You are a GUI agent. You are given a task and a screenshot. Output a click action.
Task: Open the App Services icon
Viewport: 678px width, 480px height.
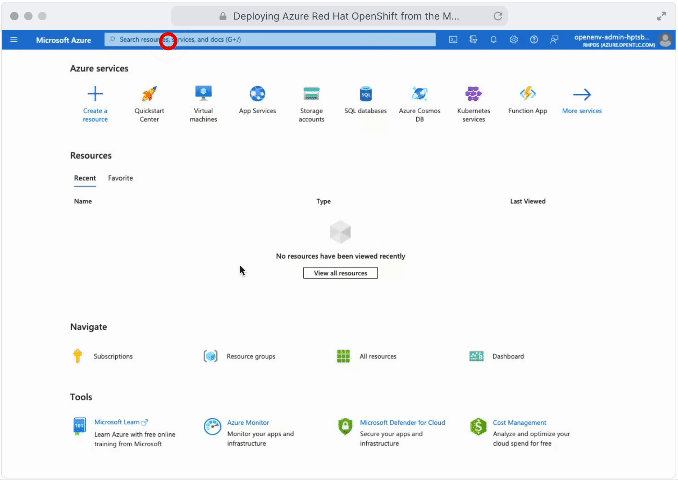(x=257, y=94)
